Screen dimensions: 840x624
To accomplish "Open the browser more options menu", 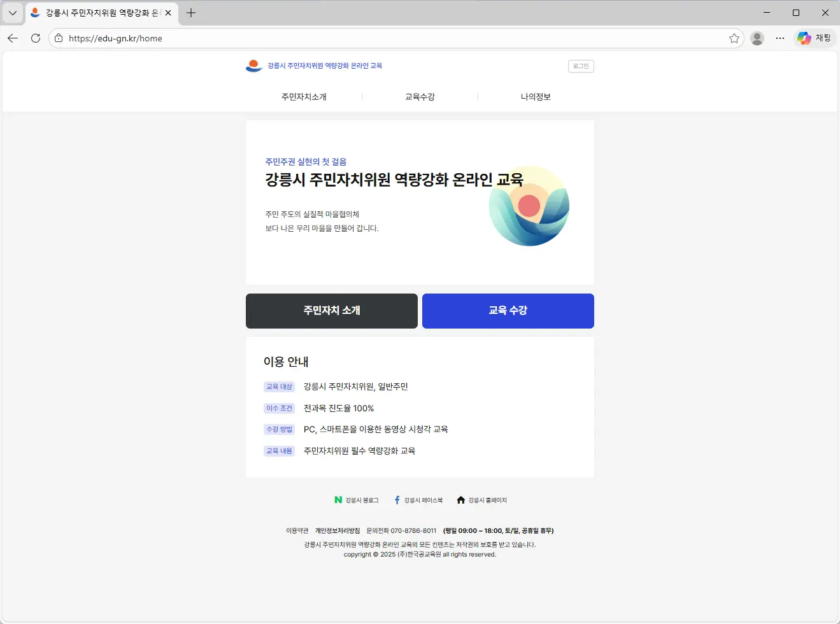I will point(780,38).
